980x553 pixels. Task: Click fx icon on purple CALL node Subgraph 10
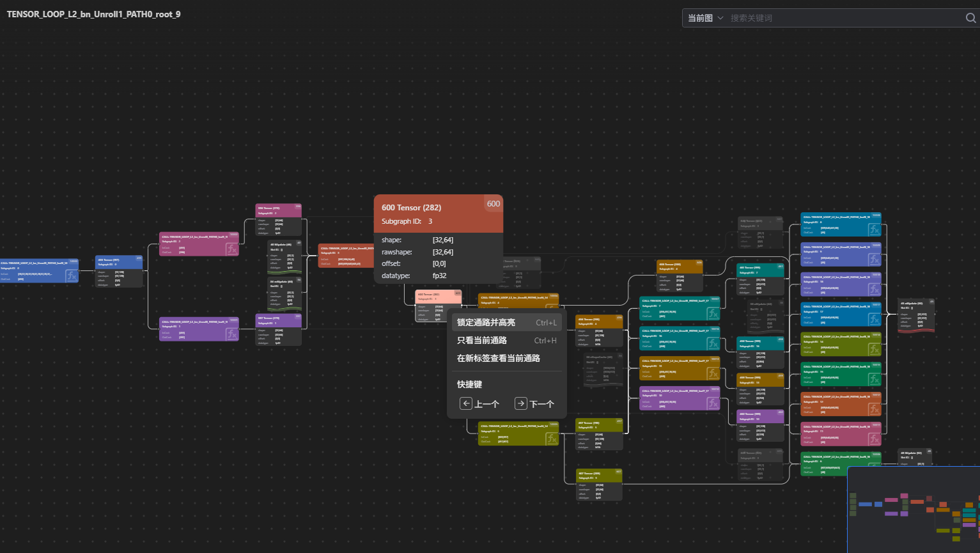tap(713, 403)
